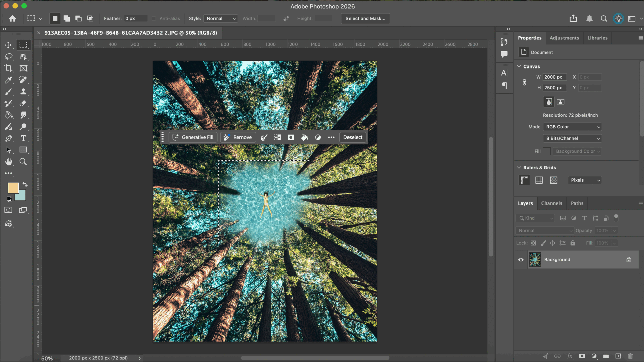Select the Clone Stamp tool
The width and height of the screenshot is (644, 362).
23,92
